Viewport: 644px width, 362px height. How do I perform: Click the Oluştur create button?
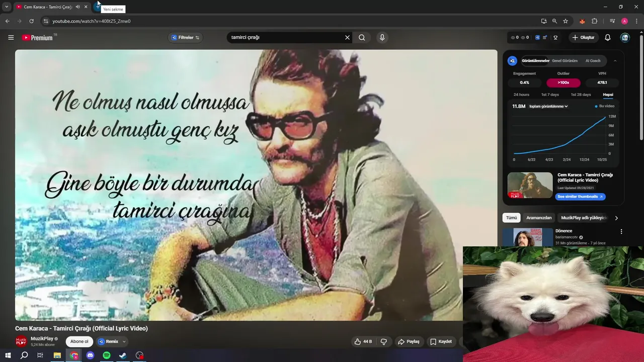[583, 37]
